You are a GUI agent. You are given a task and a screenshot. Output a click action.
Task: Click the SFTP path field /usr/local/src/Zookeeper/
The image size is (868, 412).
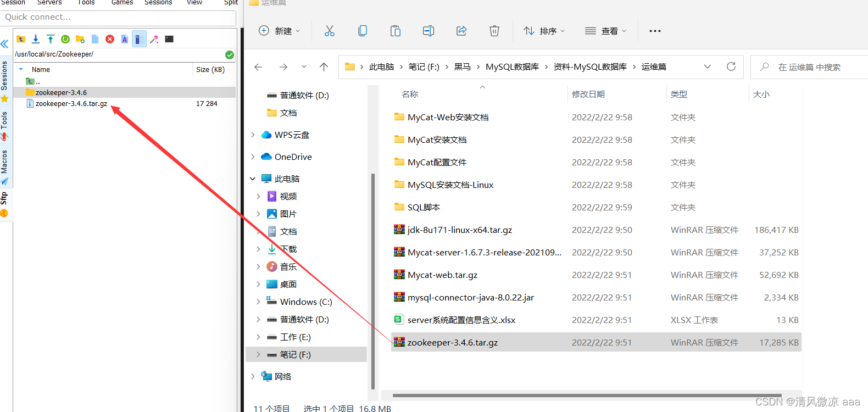pos(118,54)
